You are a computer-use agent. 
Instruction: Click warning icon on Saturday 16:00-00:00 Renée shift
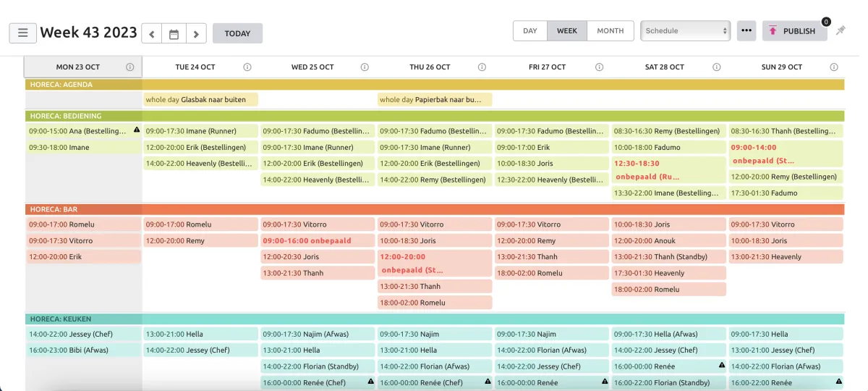click(x=722, y=366)
